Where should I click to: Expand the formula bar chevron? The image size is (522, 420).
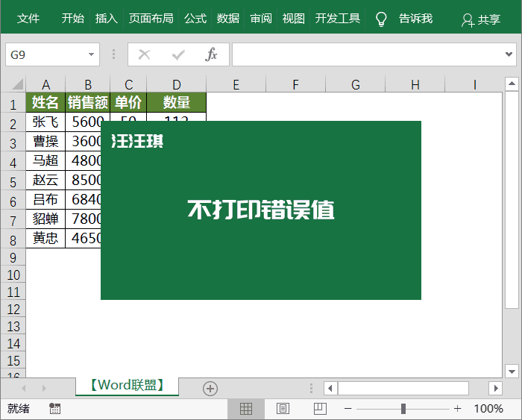coord(509,54)
